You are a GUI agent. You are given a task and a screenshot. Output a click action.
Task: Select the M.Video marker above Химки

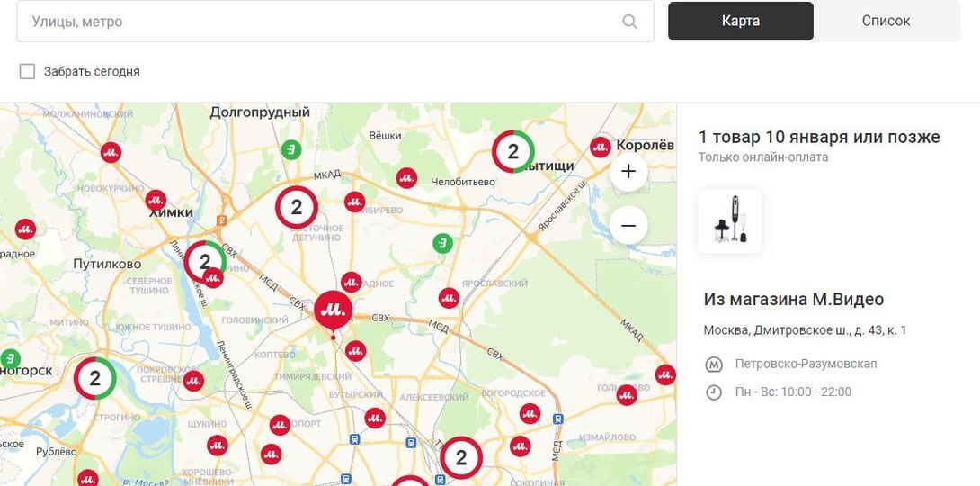pyautogui.click(x=156, y=200)
